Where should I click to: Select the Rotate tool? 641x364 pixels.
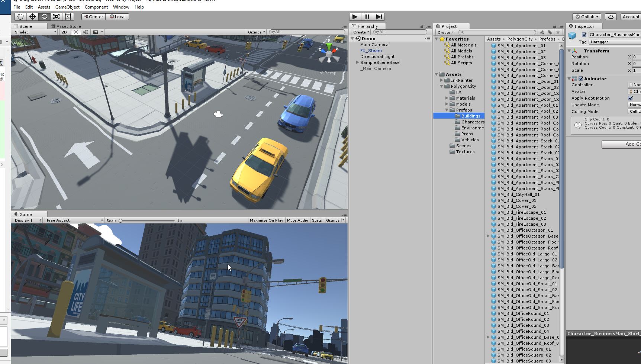pos(44,17)
